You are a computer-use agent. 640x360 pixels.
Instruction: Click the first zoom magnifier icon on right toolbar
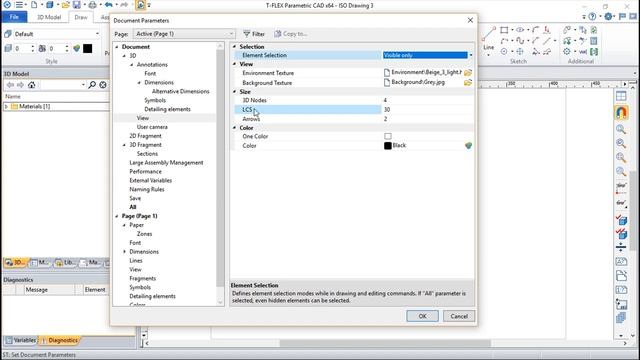(x=621, y=129)
